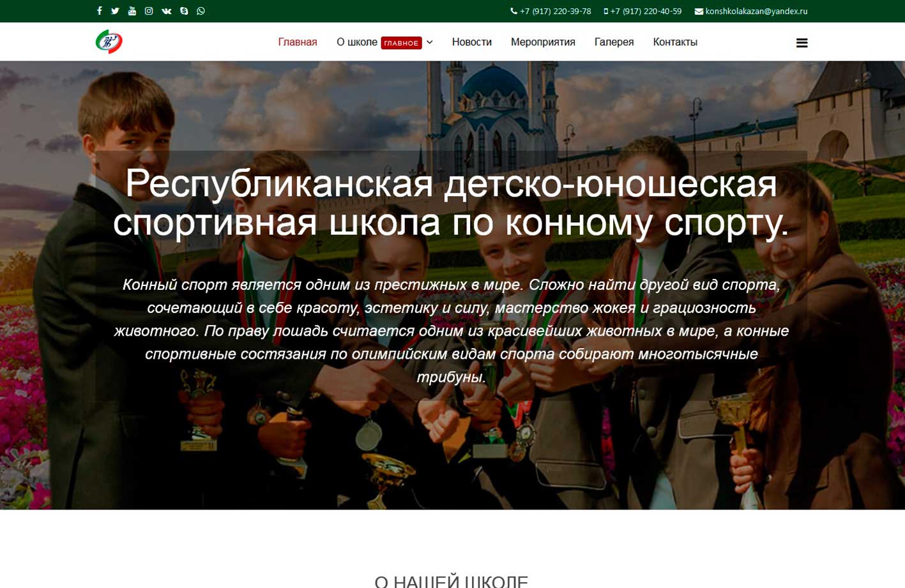
Task: Open the VK social icon
Action: point(167,11)
